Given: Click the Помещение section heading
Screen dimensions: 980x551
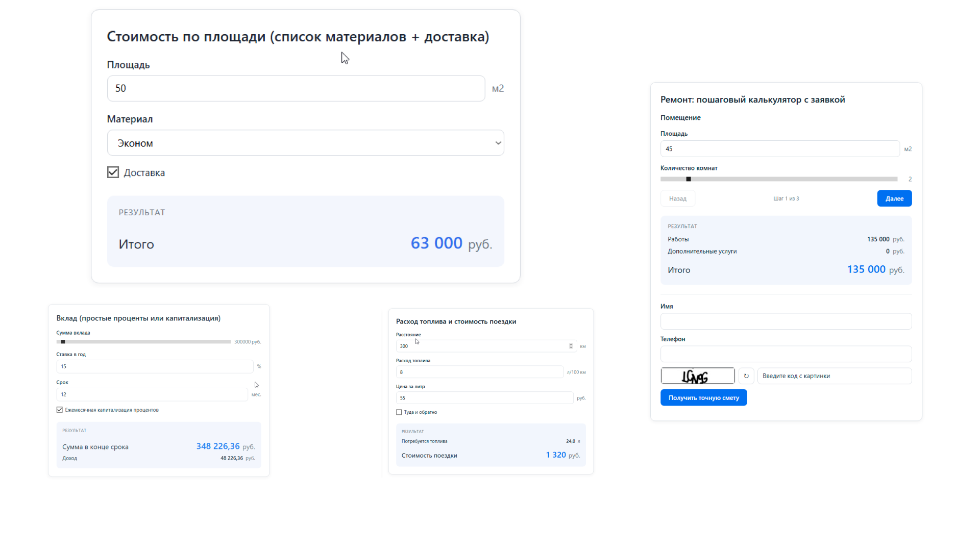Looking at the screenshot, I should 680,118.
